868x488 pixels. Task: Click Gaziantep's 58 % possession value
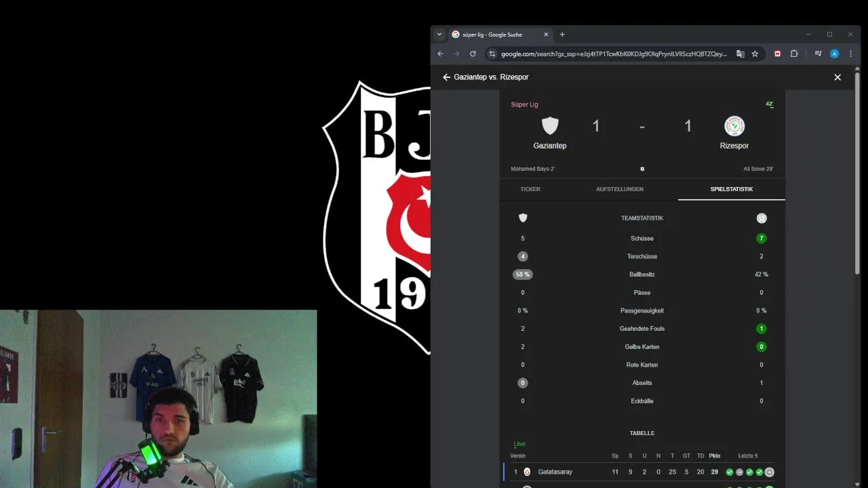click(523, 274)
